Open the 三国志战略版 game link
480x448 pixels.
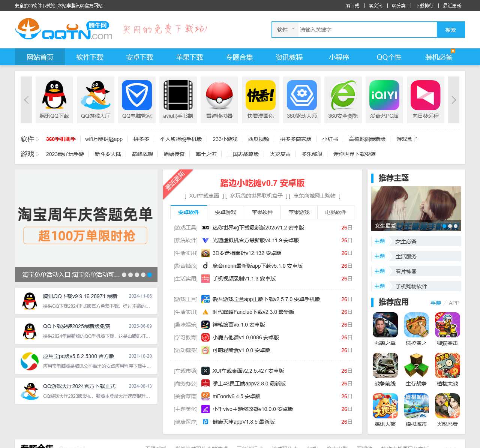[243, 154]
